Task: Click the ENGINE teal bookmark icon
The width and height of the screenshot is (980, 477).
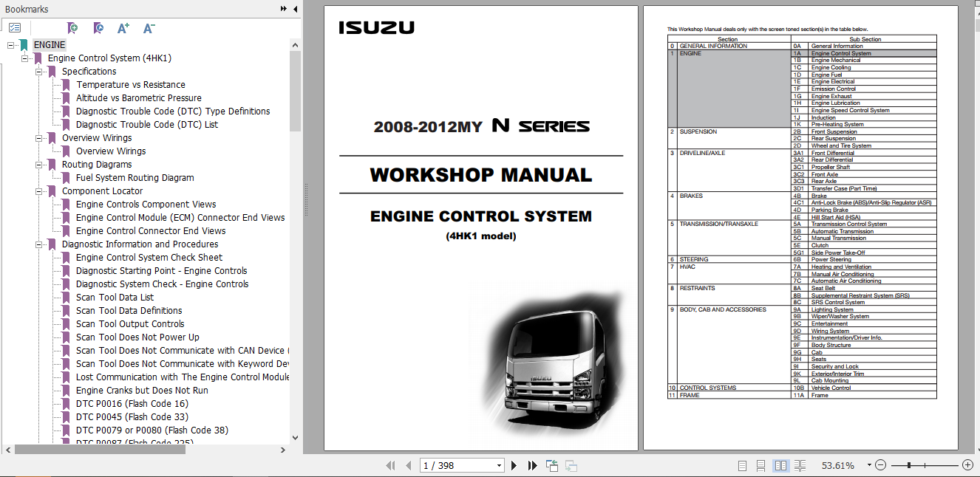Action: [24, 45]
